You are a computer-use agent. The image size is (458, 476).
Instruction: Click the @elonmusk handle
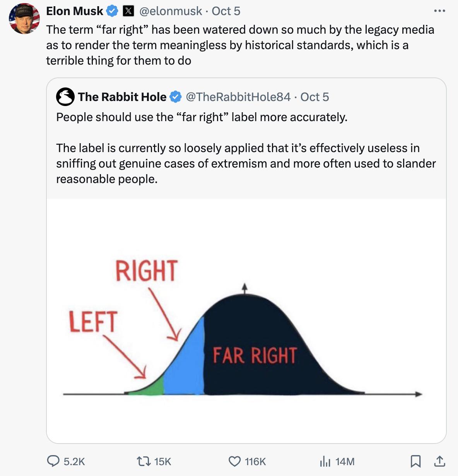pos(170,11)
